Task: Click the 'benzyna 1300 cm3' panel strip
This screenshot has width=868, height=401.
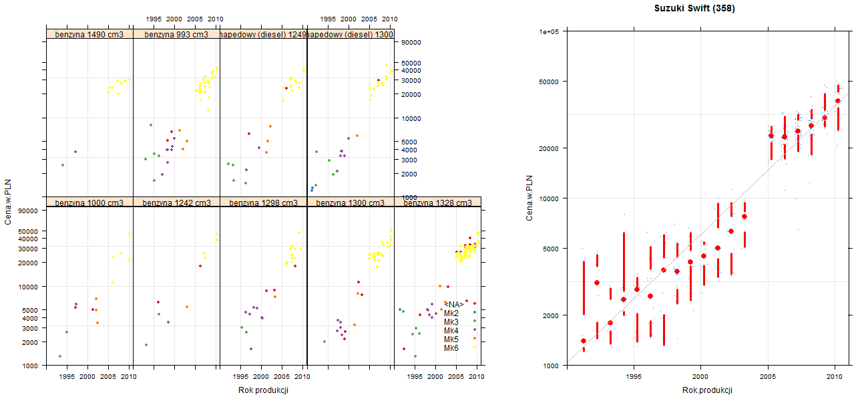Action: [351, 202]
